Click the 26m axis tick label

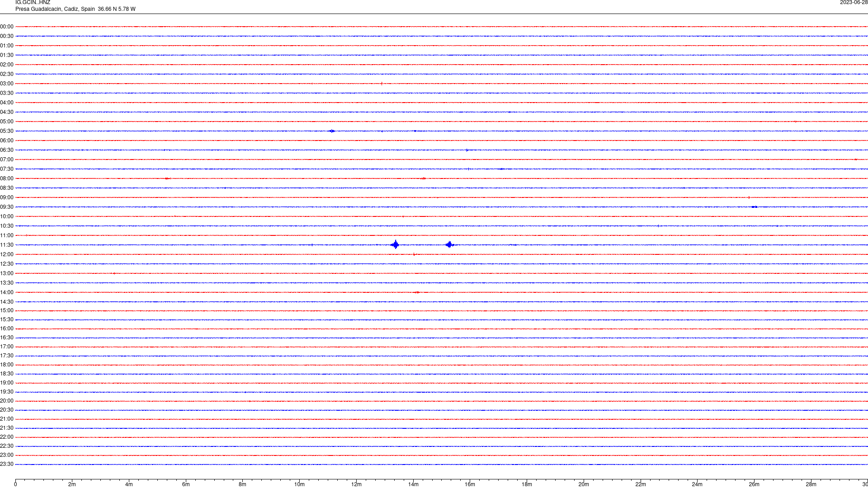[x=754, y=484]
